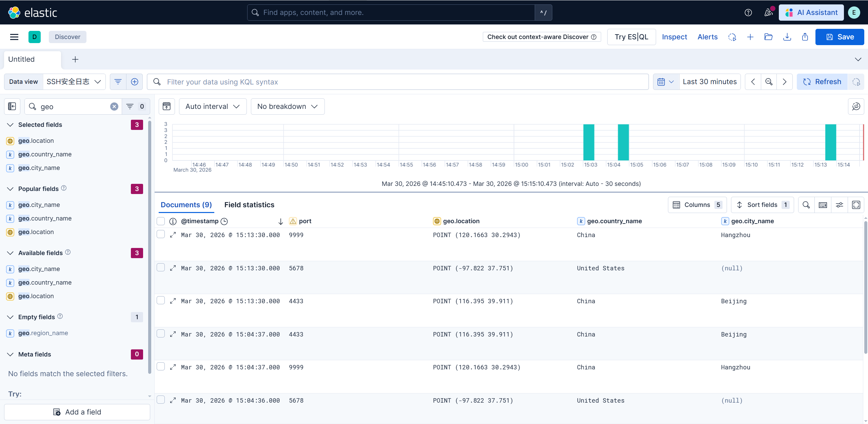This screenshot has width=868, height=424.
Task: Open a new Discover tab
Action: 75,59
